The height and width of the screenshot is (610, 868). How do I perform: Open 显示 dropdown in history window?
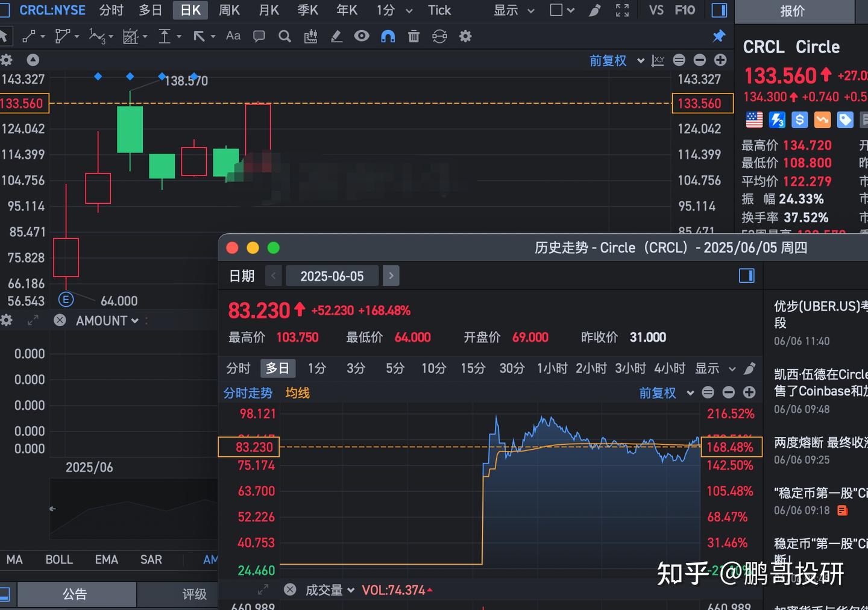tap(715, 368)
